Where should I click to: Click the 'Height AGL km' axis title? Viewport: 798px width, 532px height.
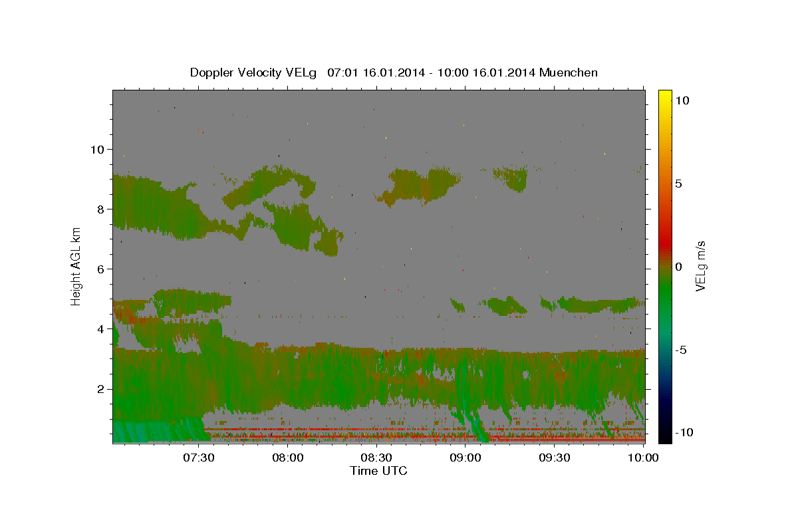(x=76, y=266)
